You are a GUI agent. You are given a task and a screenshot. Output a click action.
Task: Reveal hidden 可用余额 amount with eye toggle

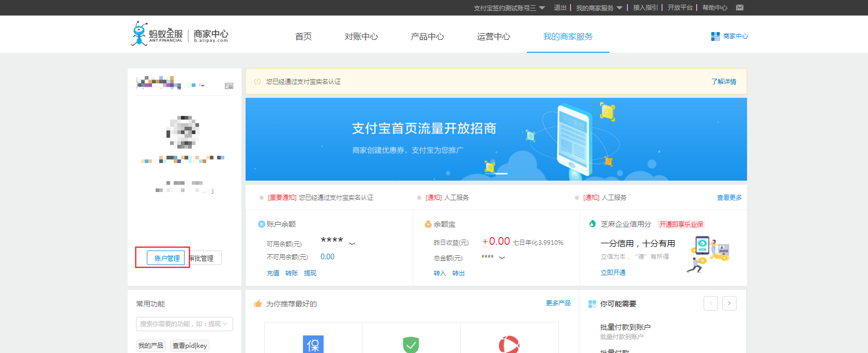(352, 243)
